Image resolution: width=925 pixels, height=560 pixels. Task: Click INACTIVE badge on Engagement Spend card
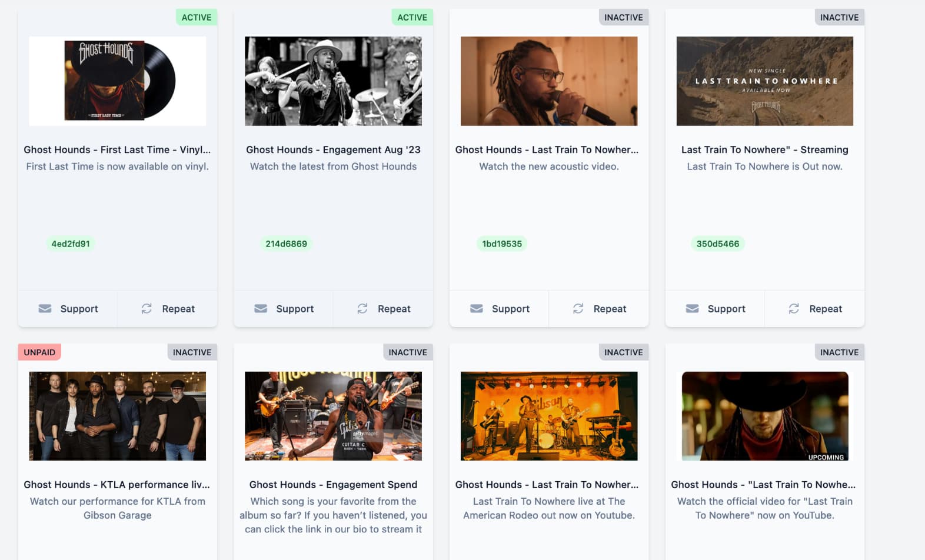408,352
